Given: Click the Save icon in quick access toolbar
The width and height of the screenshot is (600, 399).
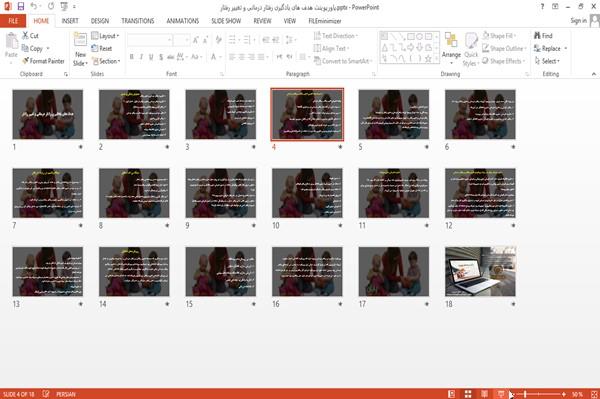Looking at the screenshot, I should (x=21, y=7).
